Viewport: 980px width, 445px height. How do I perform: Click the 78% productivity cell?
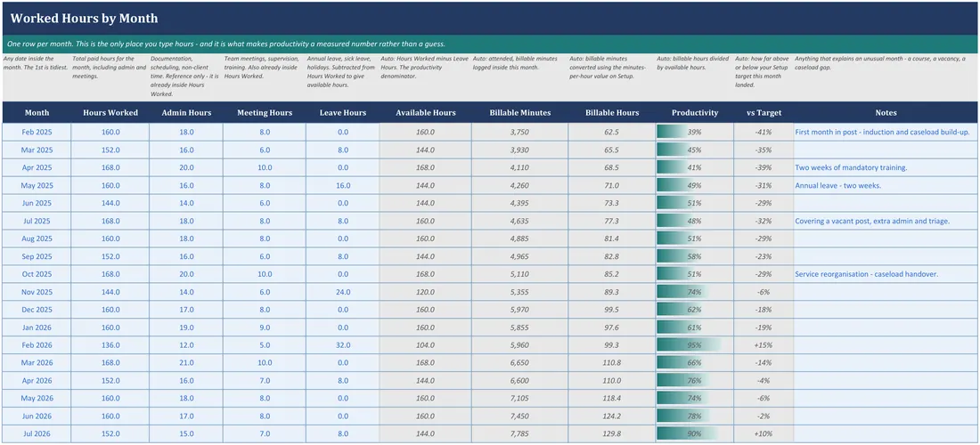695,416
